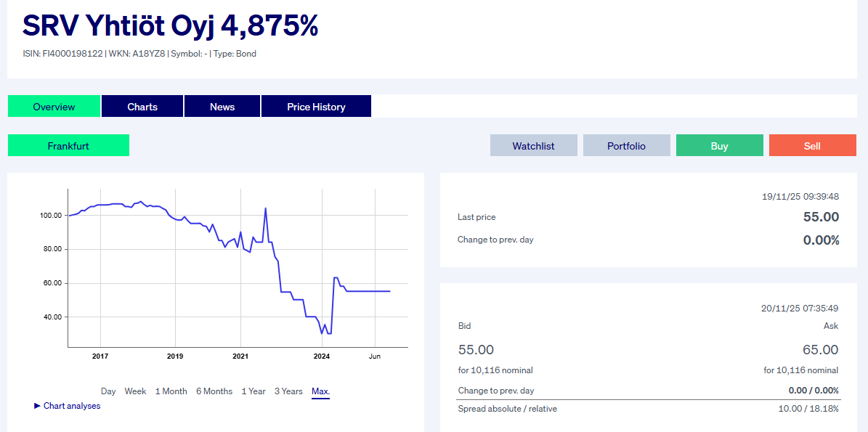The width and height of the screenshot is (868, 432).
Task: Choose the 6 Months chart range
Action: (x=214, y=391)
